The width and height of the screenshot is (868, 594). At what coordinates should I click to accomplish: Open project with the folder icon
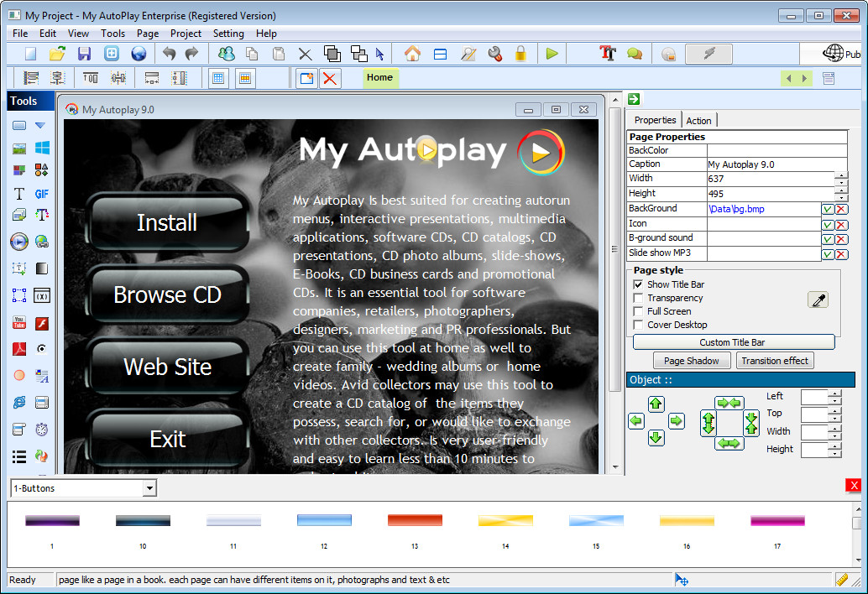click(57, 54)
